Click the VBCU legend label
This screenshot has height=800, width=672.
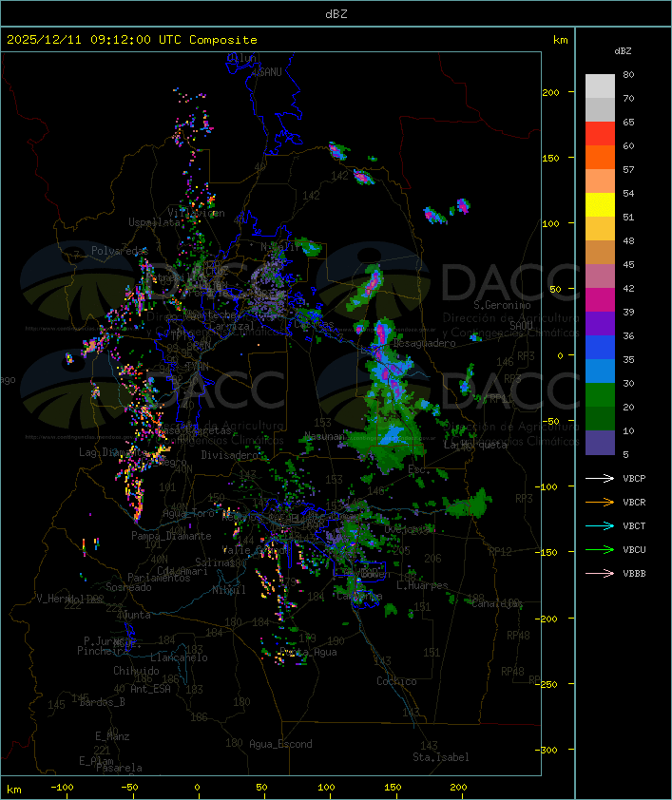coord(634,549)
